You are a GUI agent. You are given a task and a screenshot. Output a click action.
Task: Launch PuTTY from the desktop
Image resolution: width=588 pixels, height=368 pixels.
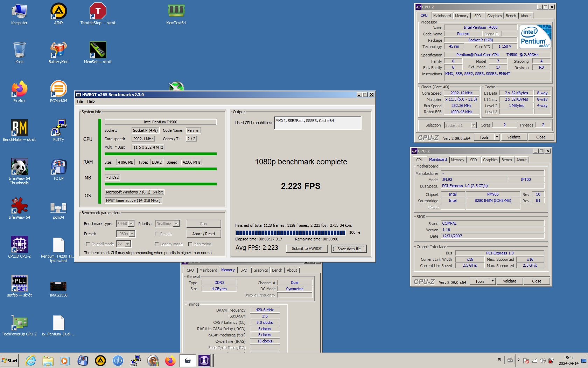pyautogui.click(x=58, y=131)
